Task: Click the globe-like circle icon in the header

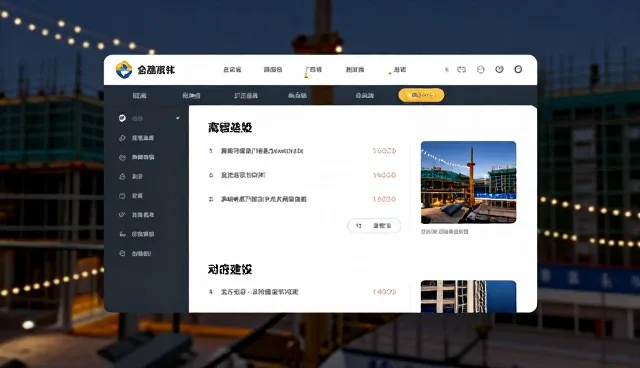Action: coord(481,70)
